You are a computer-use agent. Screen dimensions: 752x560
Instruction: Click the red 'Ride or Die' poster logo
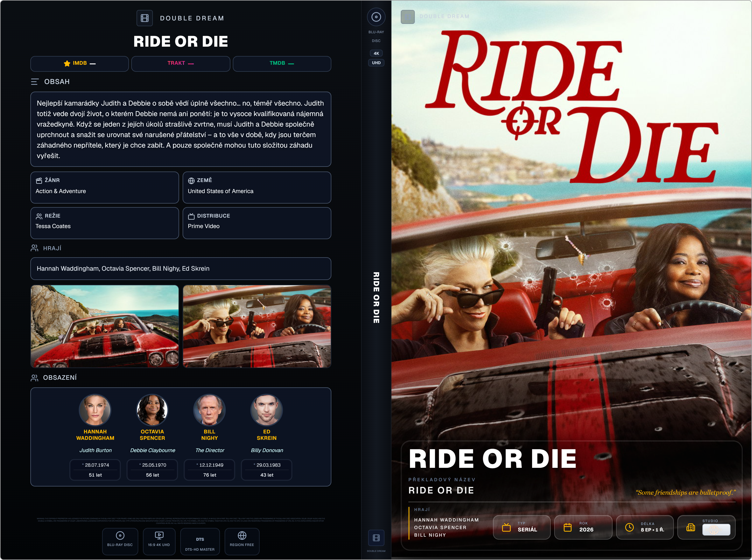[571, 107]
